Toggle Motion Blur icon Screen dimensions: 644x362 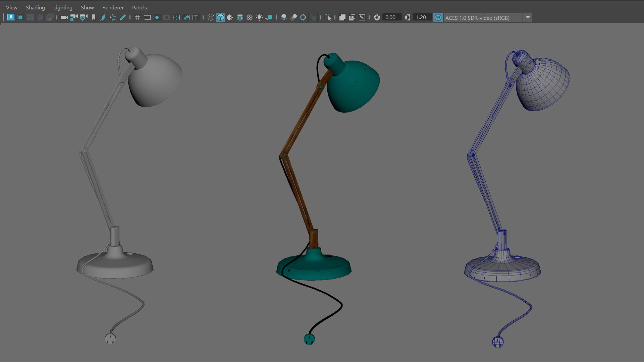click(293, 17)
